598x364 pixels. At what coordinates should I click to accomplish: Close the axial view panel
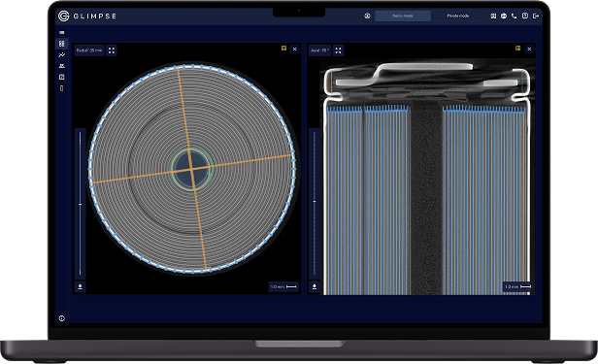(529, 50)
